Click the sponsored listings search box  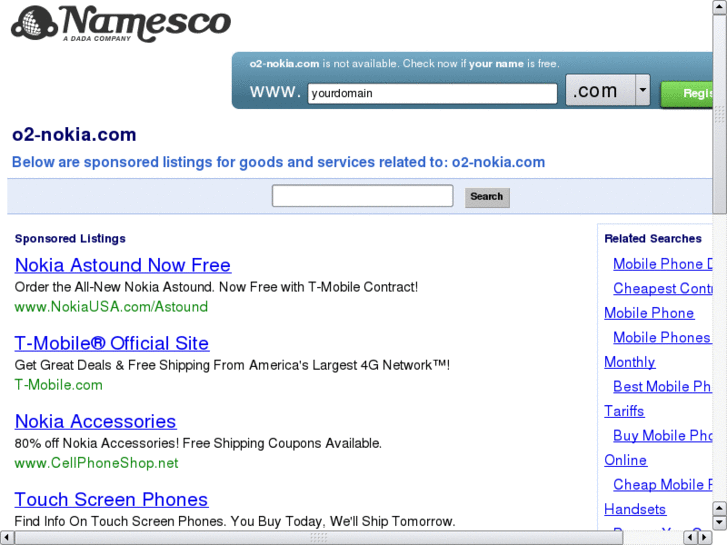pos(363,196)
